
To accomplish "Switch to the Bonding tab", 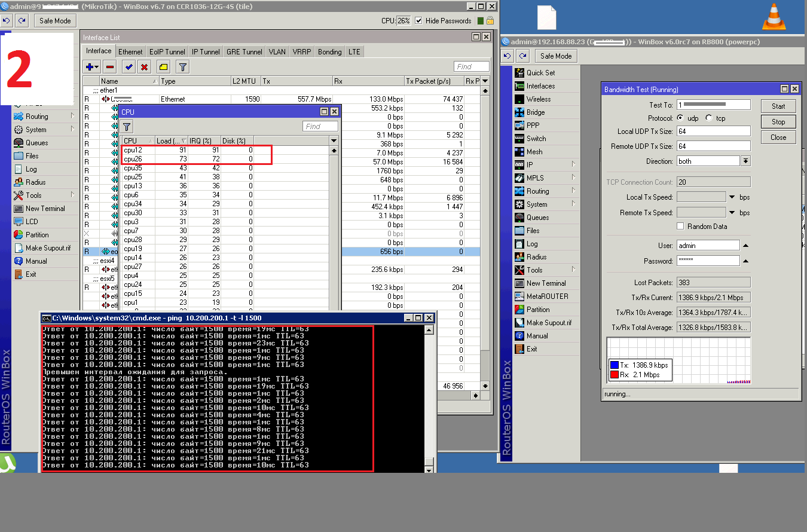I will pyautogui.click(x=329, y=52).
